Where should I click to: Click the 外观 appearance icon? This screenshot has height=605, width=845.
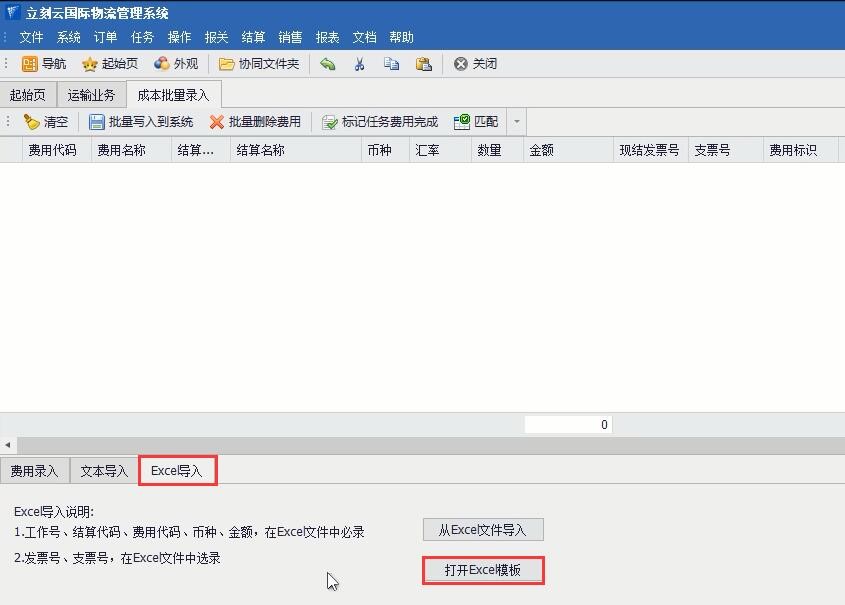(175, 64)
